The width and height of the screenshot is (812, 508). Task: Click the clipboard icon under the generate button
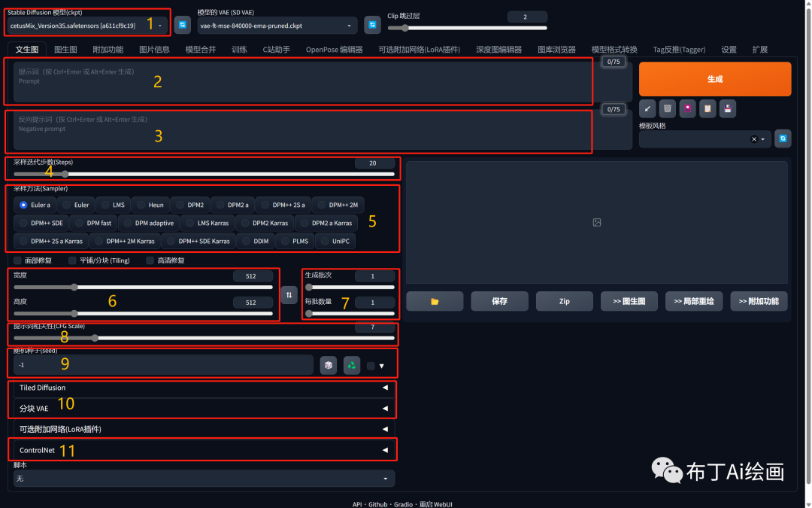(x=707, y=108)
